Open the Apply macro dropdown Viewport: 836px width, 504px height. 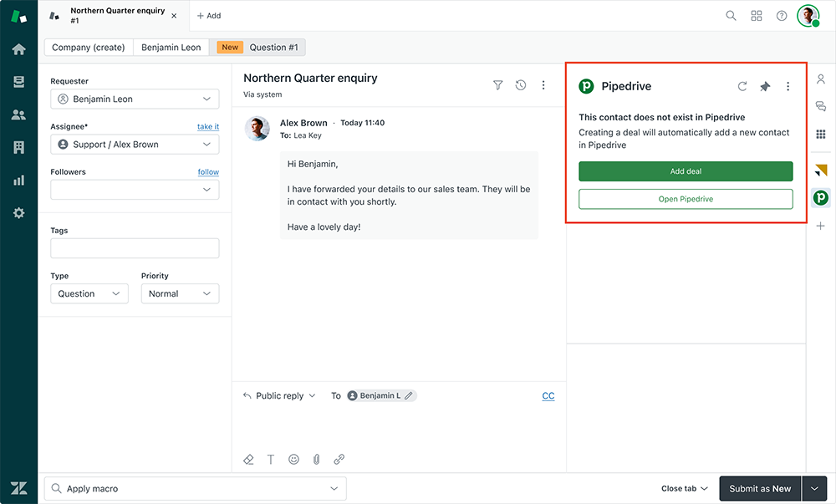point(195,489)
